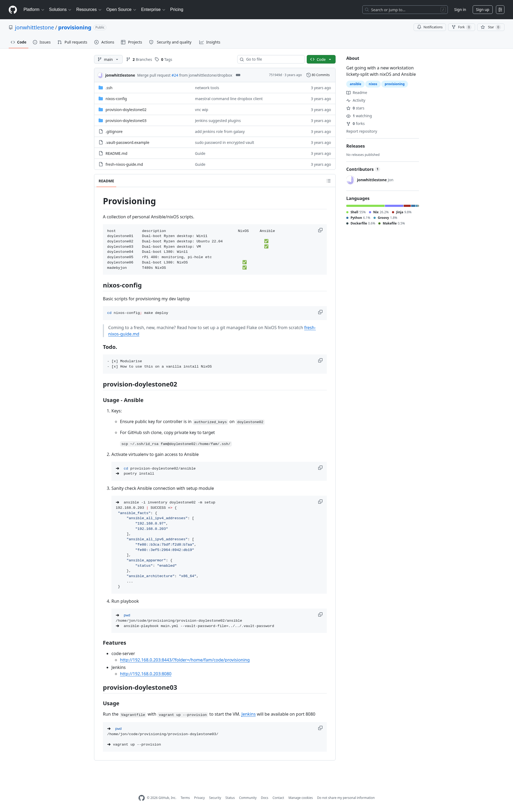The image size is (513, 812).
Task: Open the green Code dropdown
Action: point(321,59)
